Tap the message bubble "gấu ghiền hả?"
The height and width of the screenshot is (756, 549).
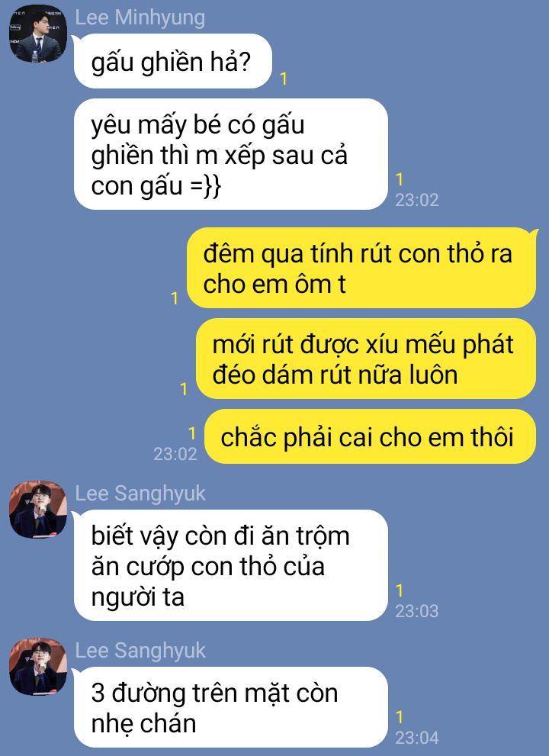(172, 61)
